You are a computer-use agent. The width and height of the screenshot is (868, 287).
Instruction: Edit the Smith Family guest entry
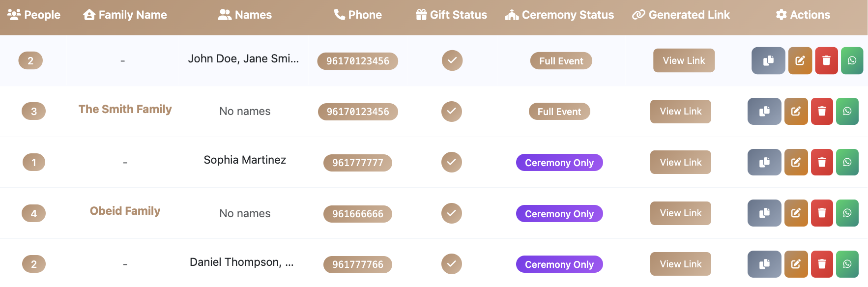point(796,111)
